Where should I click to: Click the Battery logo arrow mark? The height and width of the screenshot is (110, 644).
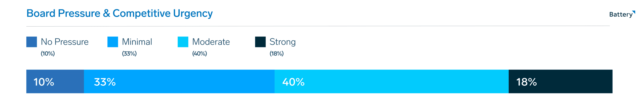(634, 12)
